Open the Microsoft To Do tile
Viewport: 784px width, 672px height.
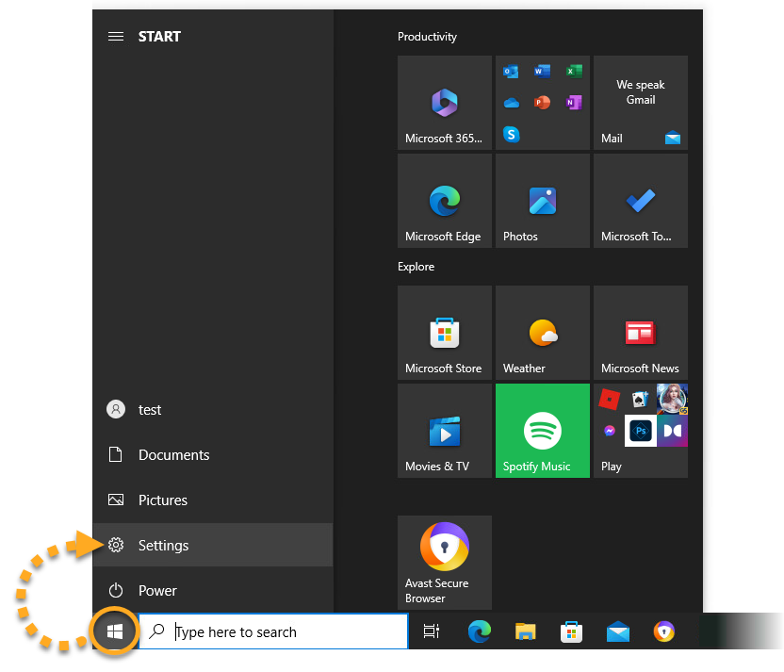640,201
